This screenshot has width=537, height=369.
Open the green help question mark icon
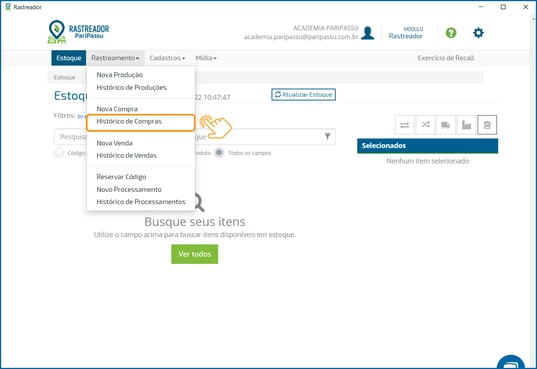pyautogui.click(x=451, y=33)
